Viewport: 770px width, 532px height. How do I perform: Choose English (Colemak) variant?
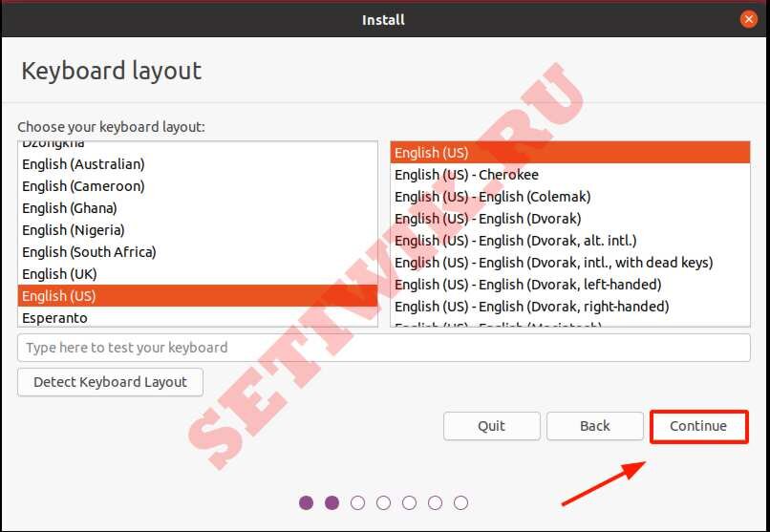click(570, 197)
